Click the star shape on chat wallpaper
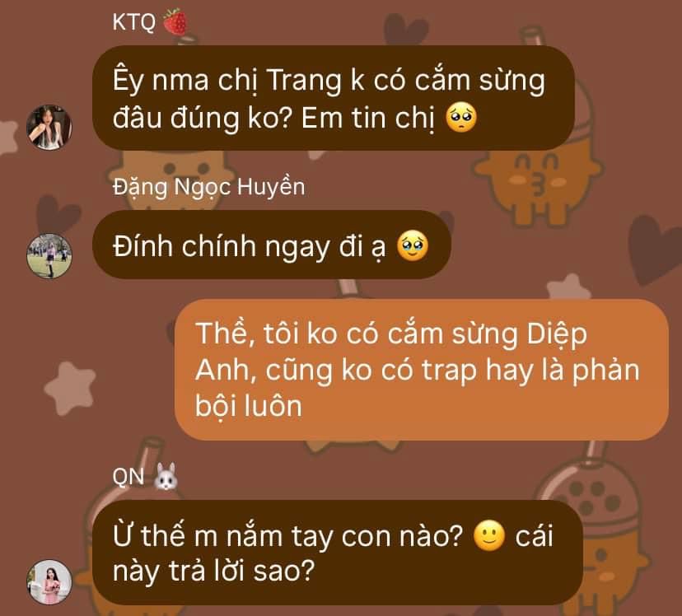 tap(69, 388)
